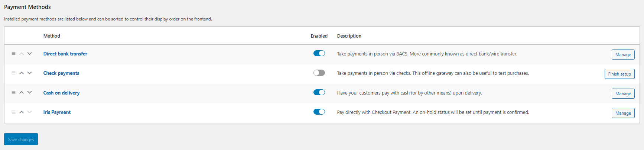The height and width of the screenshot is (150, 644).
Task: Open the Direct bank transfer link
Action: (65, 54)
